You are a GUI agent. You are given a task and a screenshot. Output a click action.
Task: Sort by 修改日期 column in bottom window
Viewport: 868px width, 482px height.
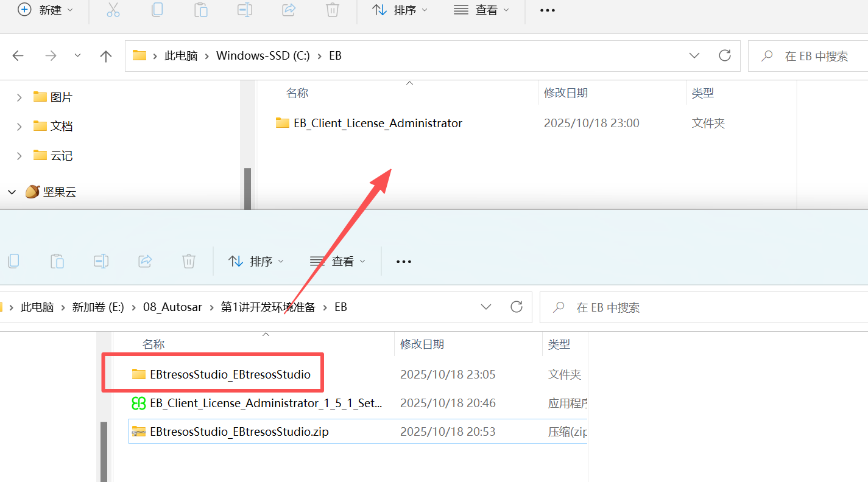click(x=422, y=344)
